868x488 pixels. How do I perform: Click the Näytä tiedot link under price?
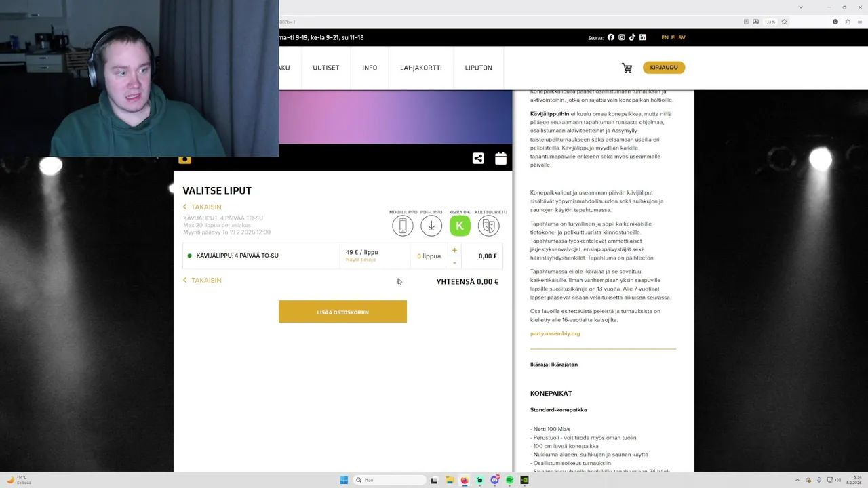tap(361, 260)
